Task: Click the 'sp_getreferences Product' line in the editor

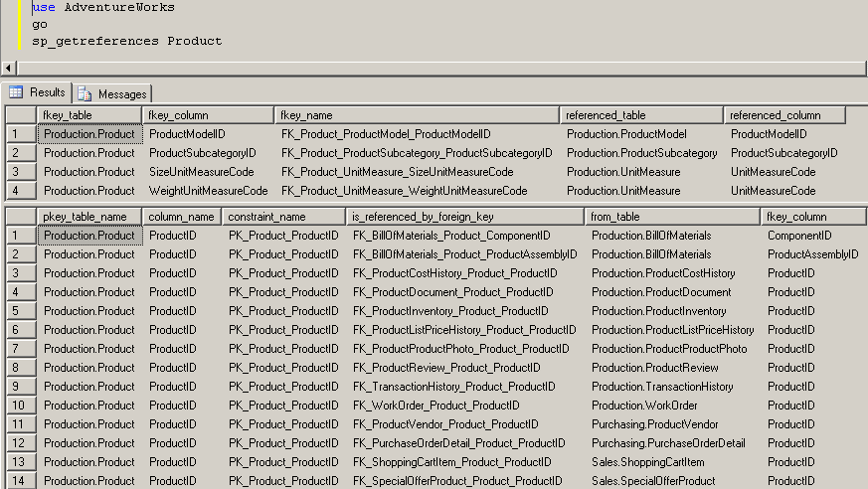Action: (126, 41)
